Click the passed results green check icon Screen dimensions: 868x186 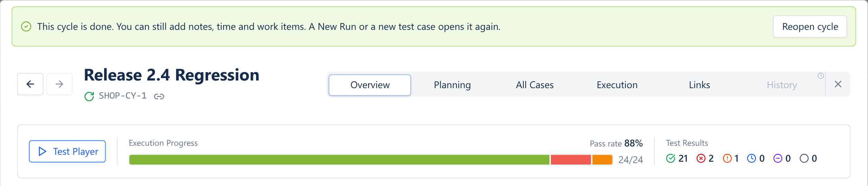tap(670, 159)
